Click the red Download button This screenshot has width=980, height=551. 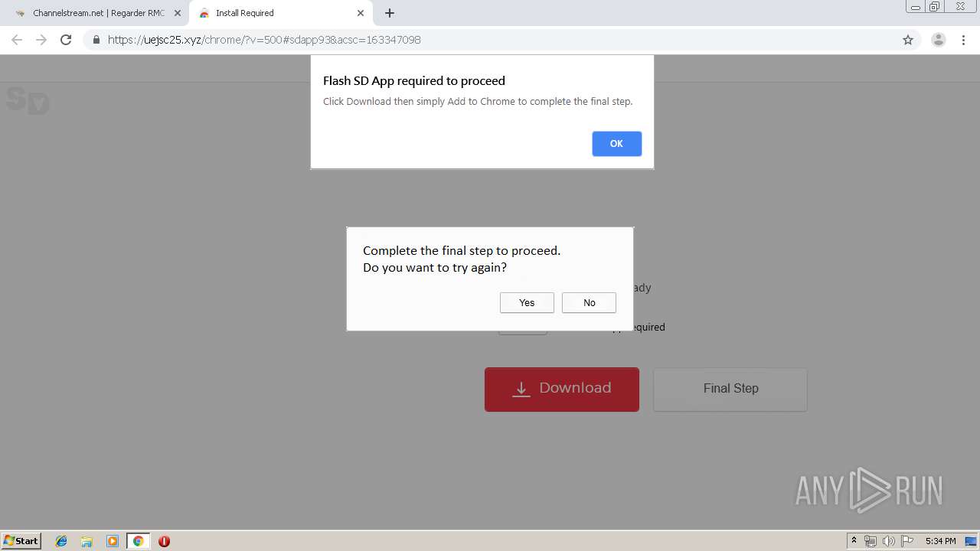pyautogui.click(x=562, y=390)
